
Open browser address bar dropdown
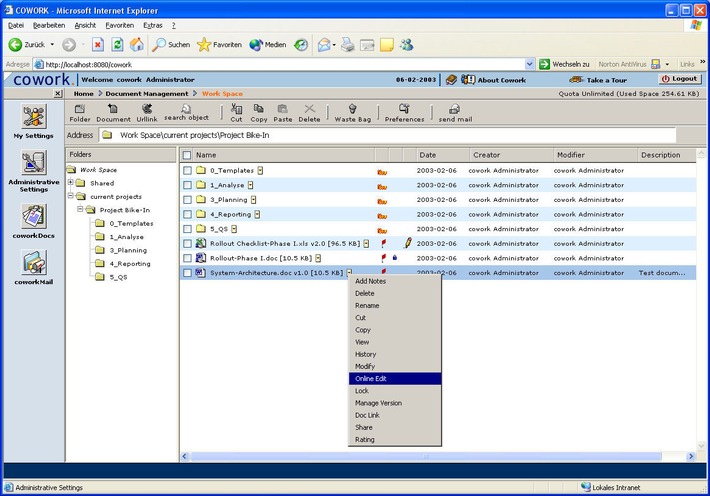coord(529,64)
